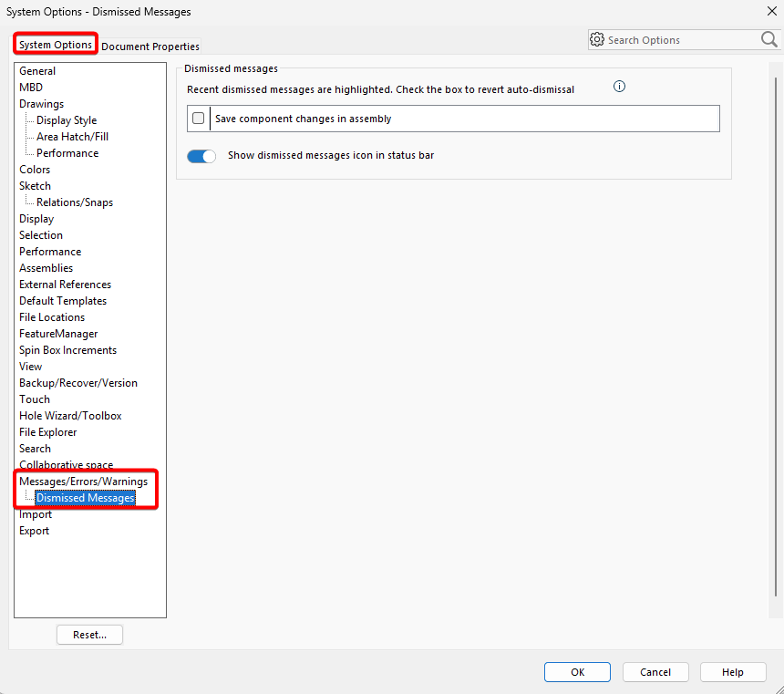Open Area Hatch/Fill settings
784x694 pixels.
(x=73, y=137)
